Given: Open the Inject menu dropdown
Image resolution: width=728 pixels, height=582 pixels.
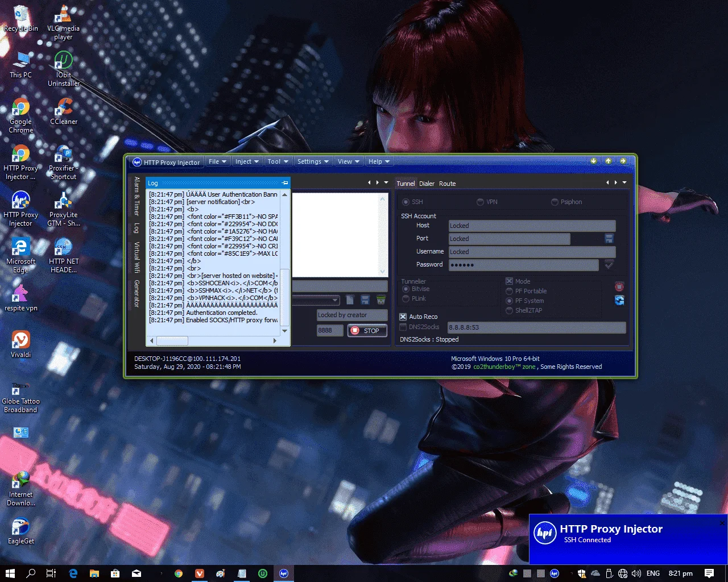Looking at the screenshot, I should 247,161.
